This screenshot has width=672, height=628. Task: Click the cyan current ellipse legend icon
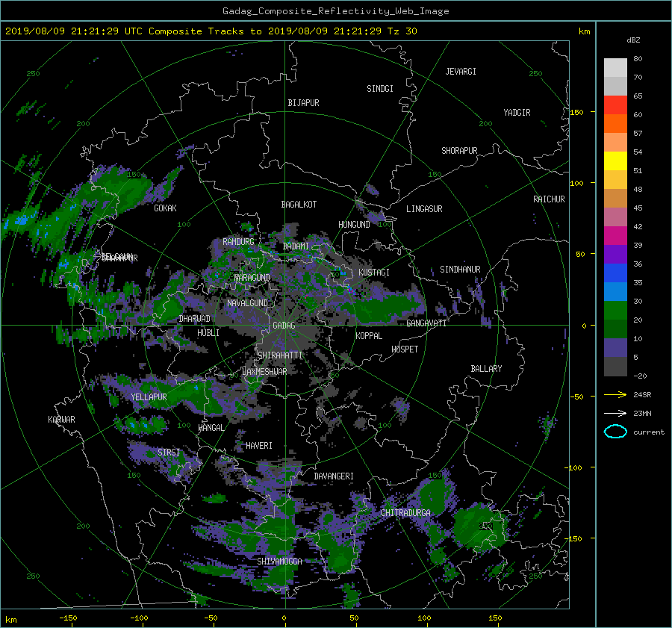click(x=615, y=432)
